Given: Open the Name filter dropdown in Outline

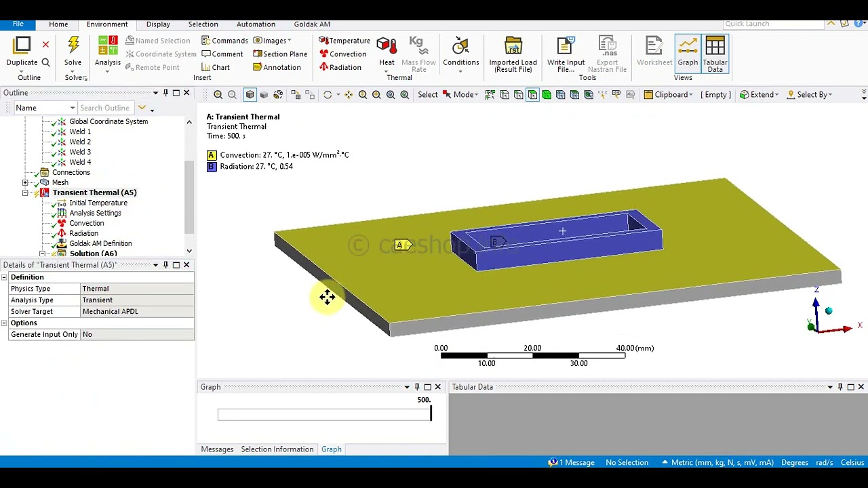Looking at the screenshot, I should (45, 108).
